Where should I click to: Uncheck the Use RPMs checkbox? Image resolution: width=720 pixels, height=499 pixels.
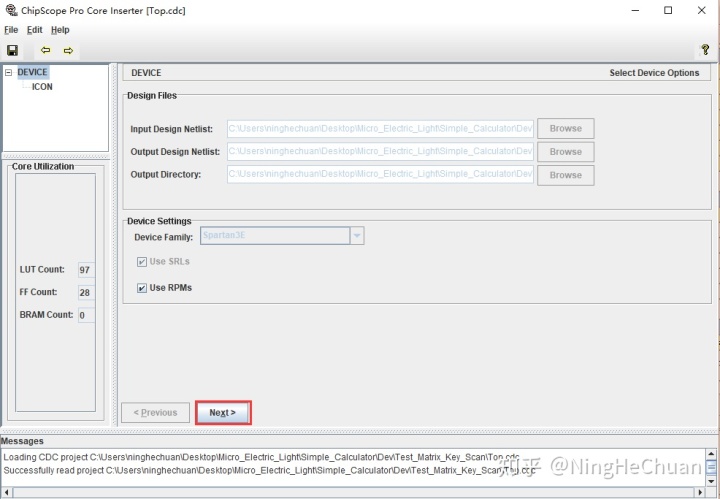click(x=142, y=288)
